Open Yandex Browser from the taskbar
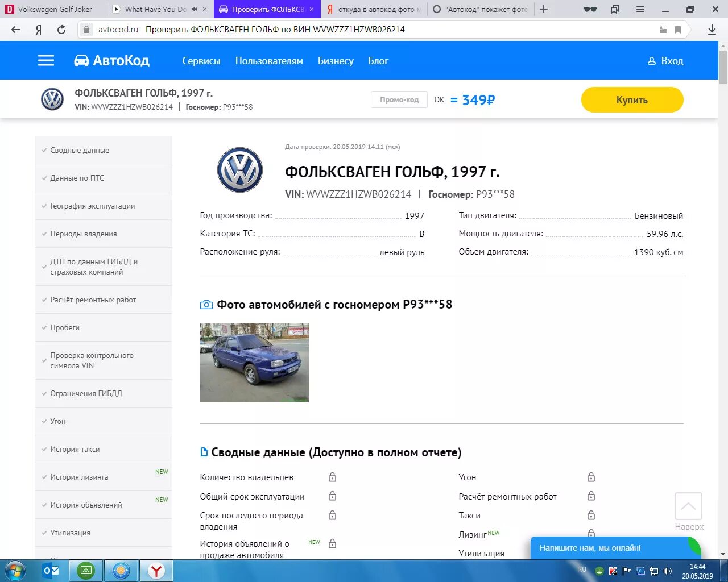 [156, 571]
